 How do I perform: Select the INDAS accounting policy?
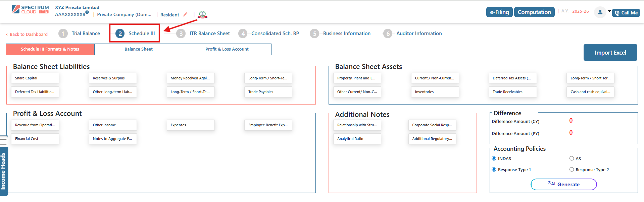[494, 158]
